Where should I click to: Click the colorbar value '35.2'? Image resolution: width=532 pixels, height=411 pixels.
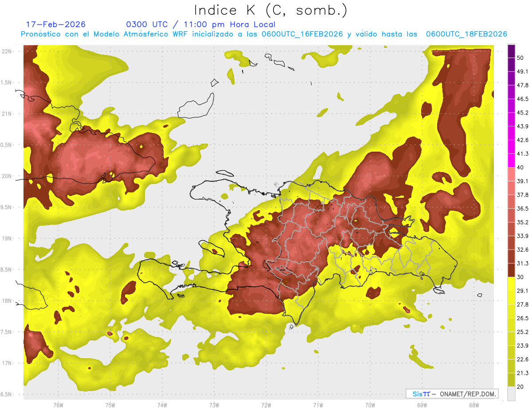click(523, 222)
